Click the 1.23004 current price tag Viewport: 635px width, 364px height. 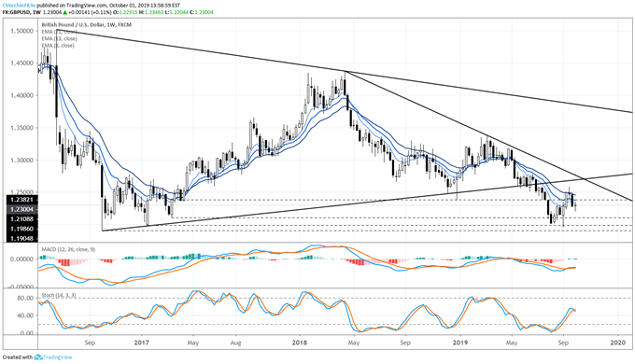[22, 209]
